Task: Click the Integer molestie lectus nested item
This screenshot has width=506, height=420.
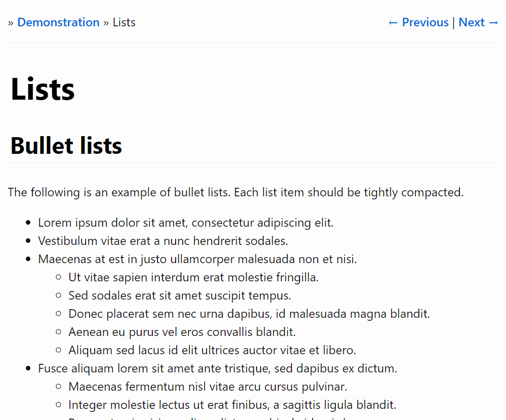Action: click(232, 405)
